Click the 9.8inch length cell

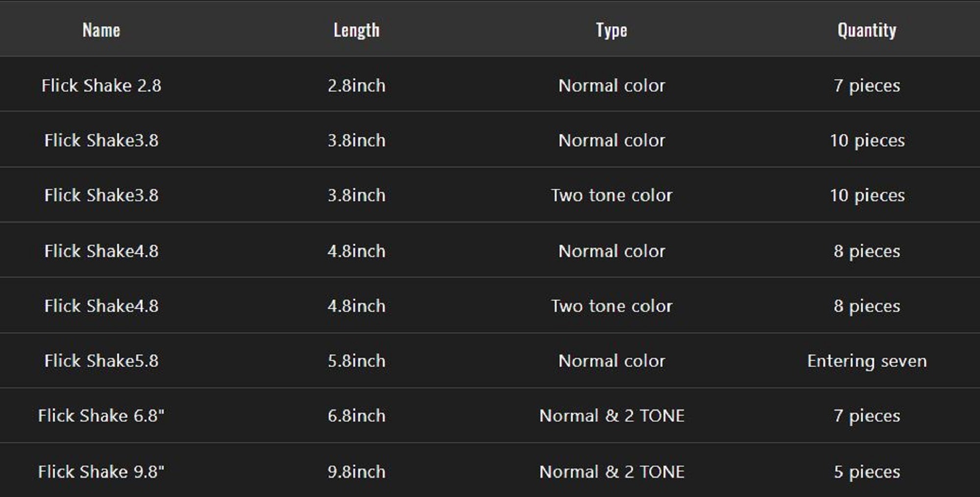(356, 472)
